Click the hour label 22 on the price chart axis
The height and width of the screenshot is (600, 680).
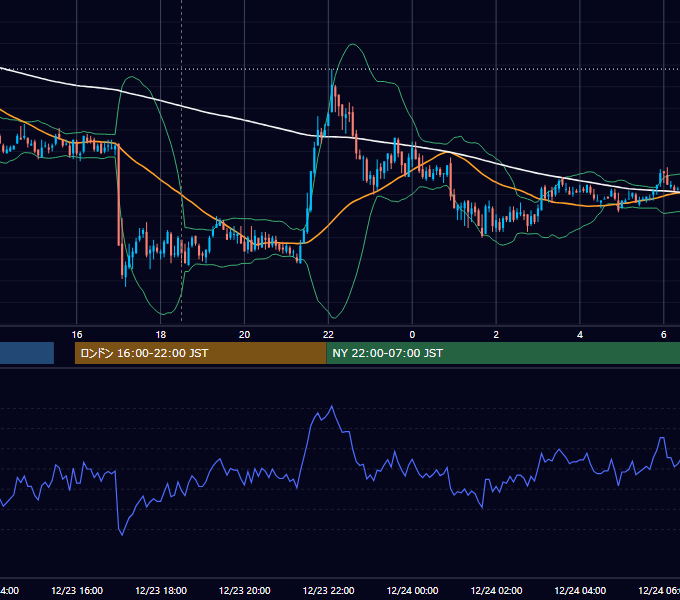point(328,334)
